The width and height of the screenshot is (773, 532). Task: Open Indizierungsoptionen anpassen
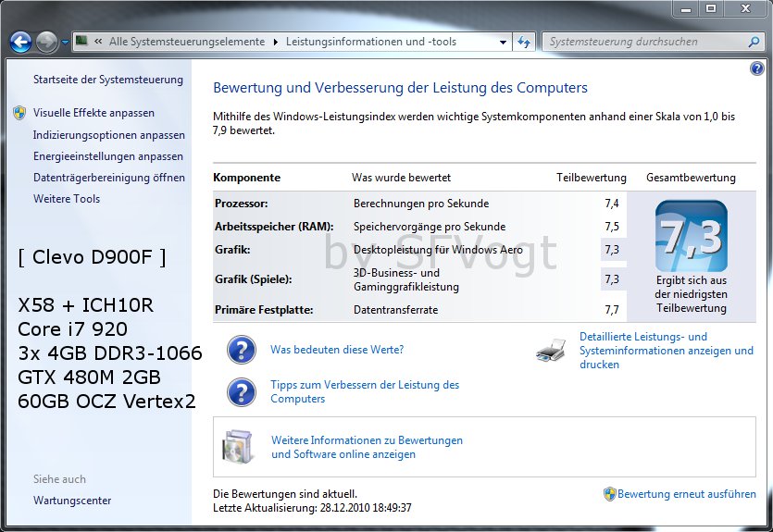[109, 135]
